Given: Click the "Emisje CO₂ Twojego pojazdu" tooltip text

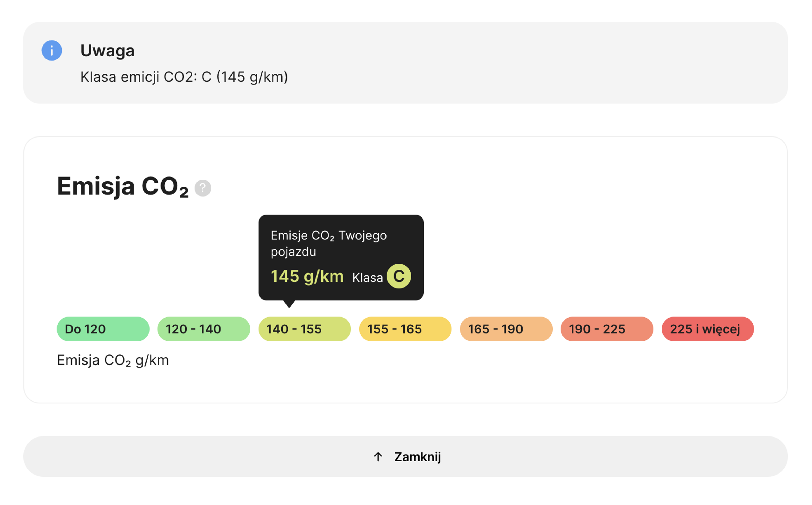Looking at the screenshot, I should (x=329, y=244).
